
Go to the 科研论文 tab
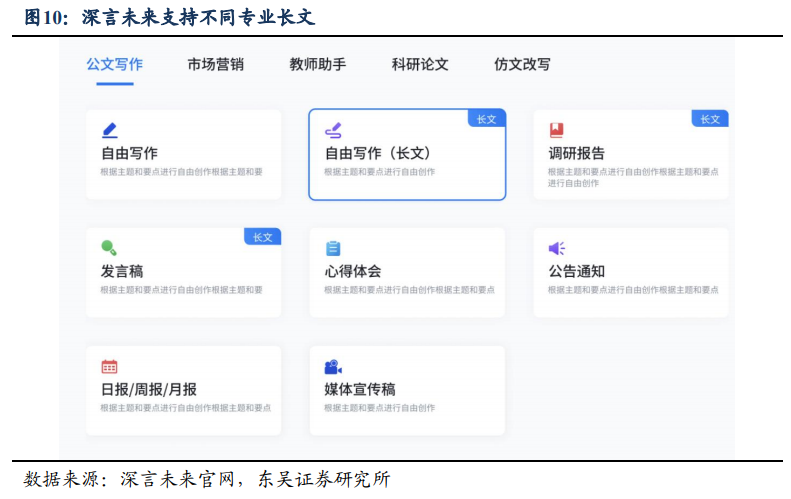[x=420, y=65]
